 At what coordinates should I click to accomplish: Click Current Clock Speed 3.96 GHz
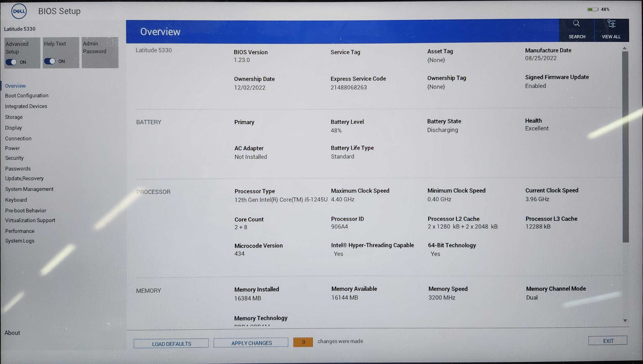pyautogui.click(x=537, y=199)
